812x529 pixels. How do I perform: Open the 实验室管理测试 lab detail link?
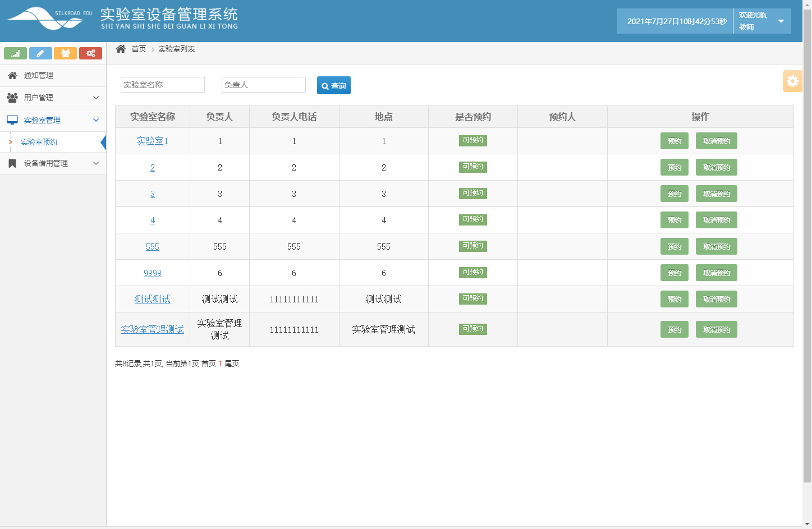point(152,329)
